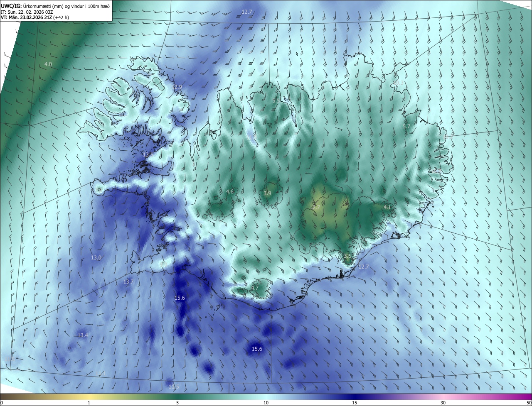This screenshot has height=406, width=532.
Task: Click the 15.6 value just south of Reykjanes coast
Action: (x=180, y=298)
